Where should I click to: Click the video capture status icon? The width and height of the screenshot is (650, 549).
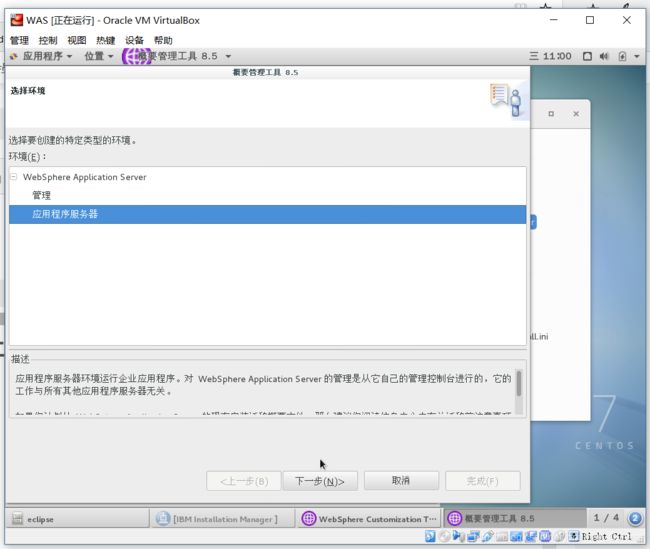531,536
